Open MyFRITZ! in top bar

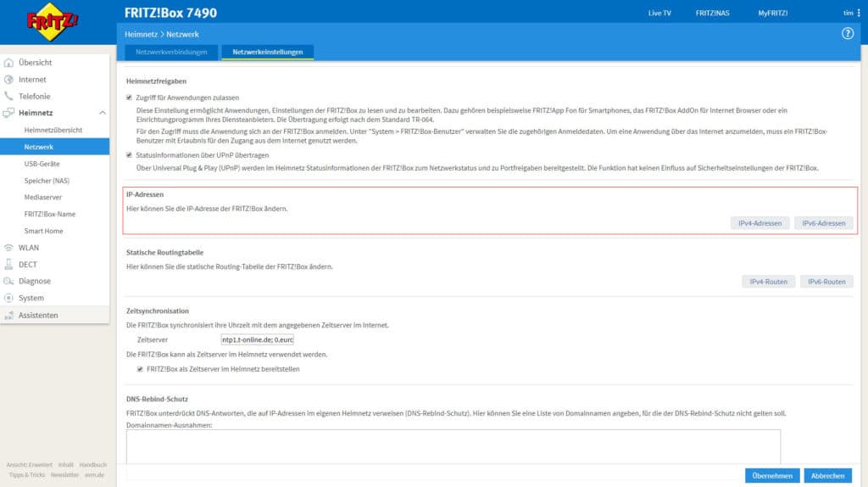click(773, 13)
